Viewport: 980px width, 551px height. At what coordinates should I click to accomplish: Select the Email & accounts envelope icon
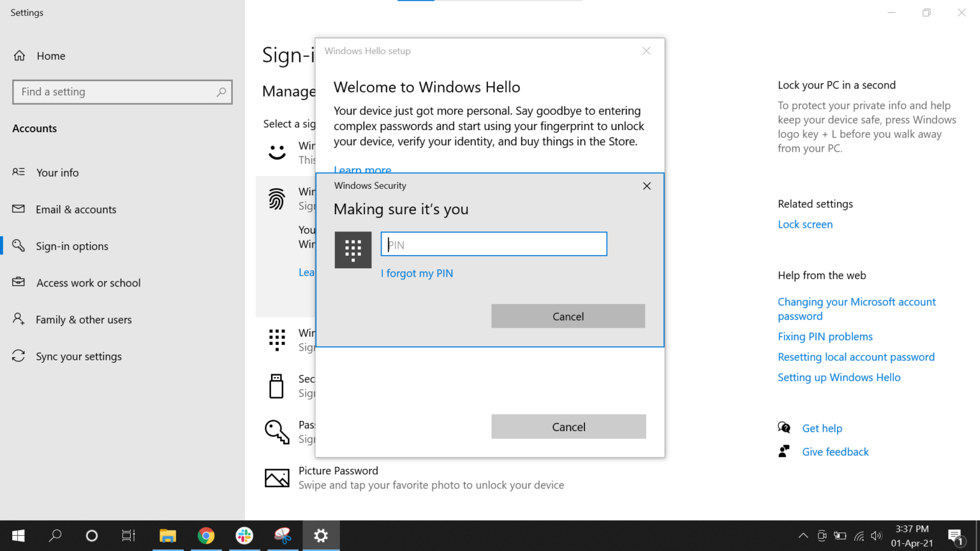19,209
